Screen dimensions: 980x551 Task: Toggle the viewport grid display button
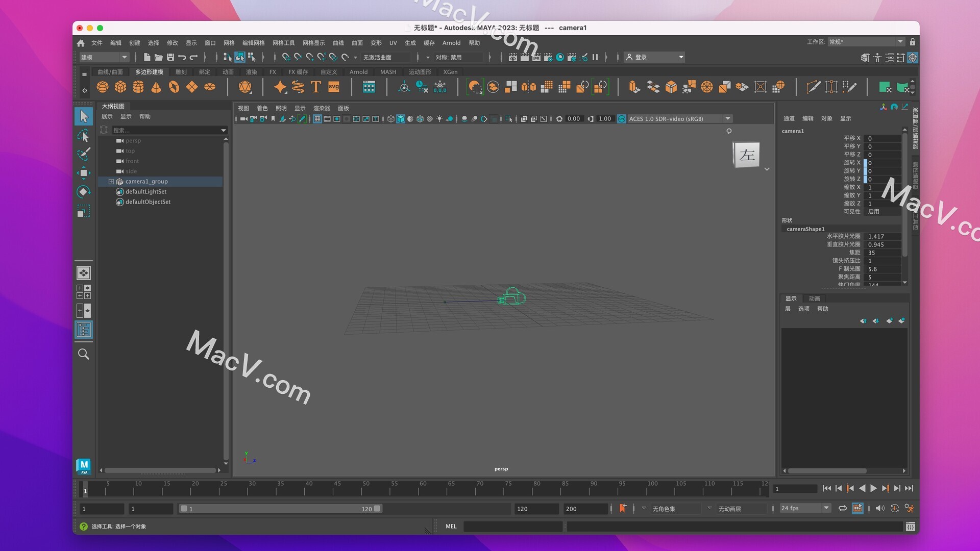coord(317,119)
